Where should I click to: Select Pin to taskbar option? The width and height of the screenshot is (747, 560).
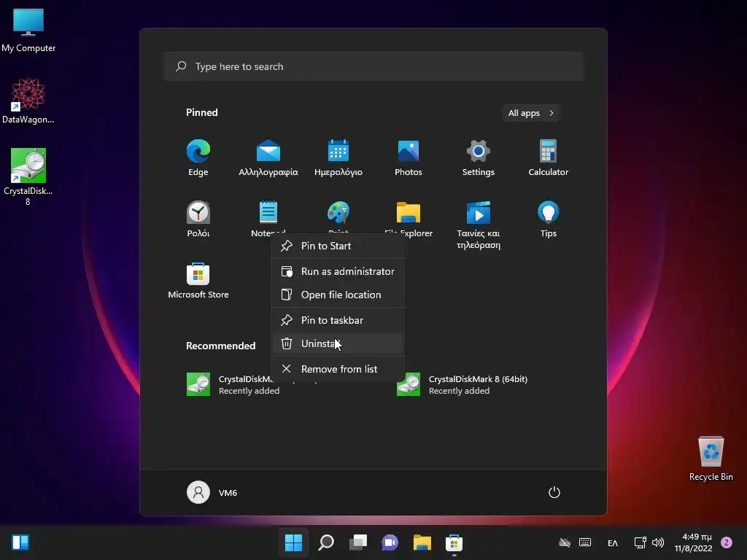(337, 320)
